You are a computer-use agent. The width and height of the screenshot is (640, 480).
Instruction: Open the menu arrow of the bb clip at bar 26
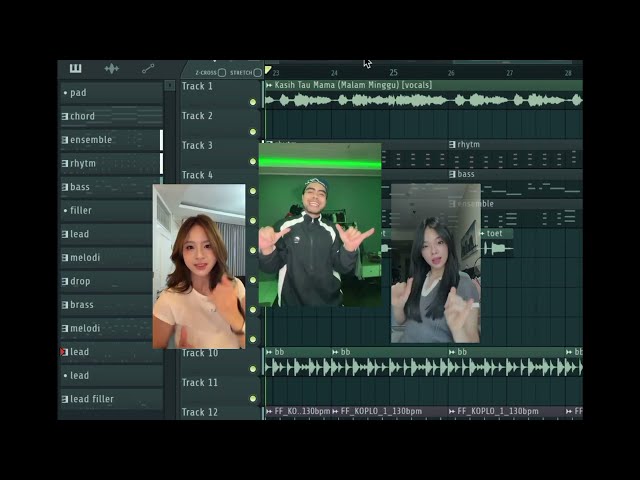click(x=452, y=352)
